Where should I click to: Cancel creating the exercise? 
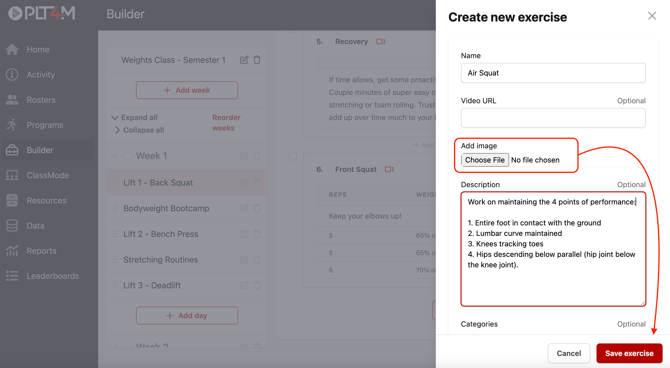569,353
